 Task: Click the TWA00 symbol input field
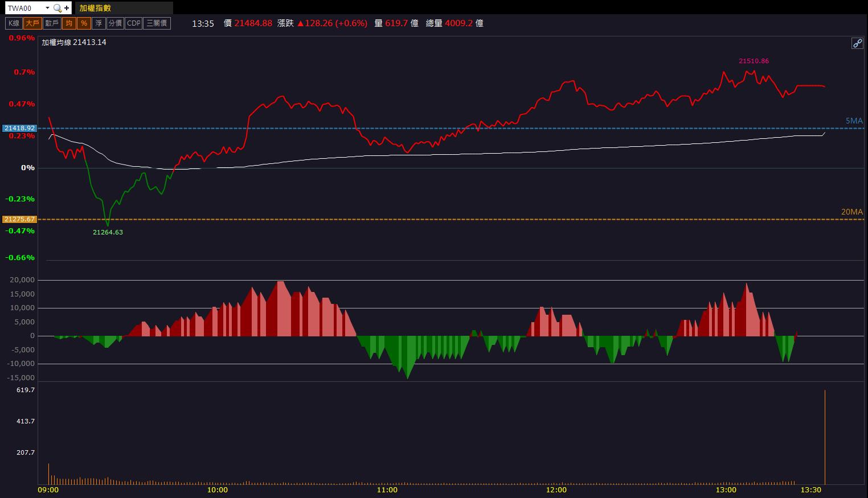click(24, 8)
